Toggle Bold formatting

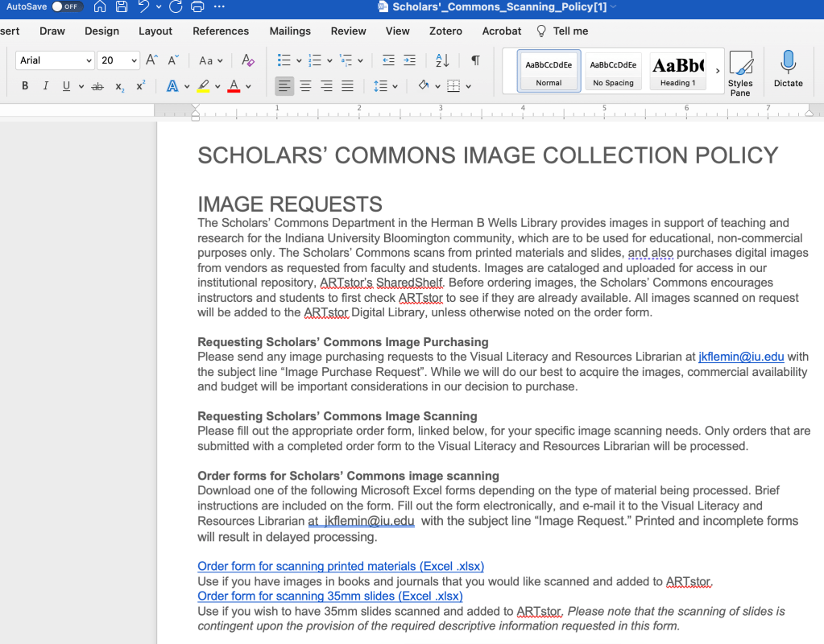click(25, 86)
